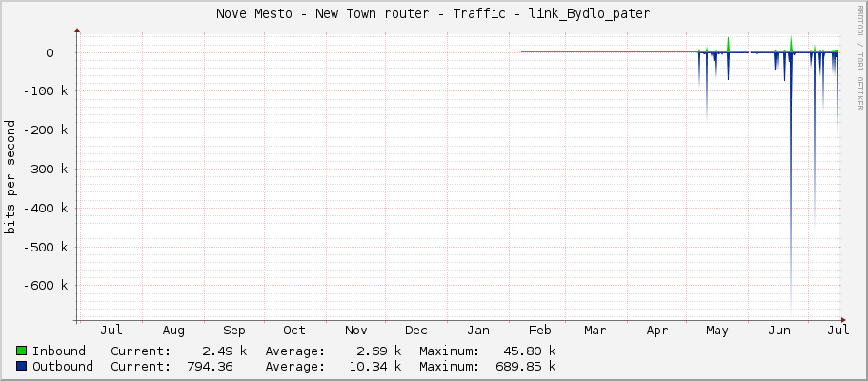Screen dimensions: 868x381
Task: Click the green Inbound legend swatch
Action: 22,351
